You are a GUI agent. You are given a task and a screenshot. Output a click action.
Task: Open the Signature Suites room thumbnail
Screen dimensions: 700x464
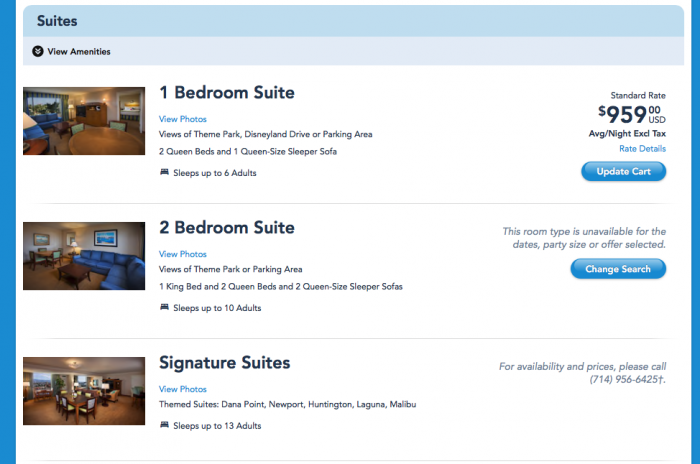pyautogui.click(x=84, y=391)
